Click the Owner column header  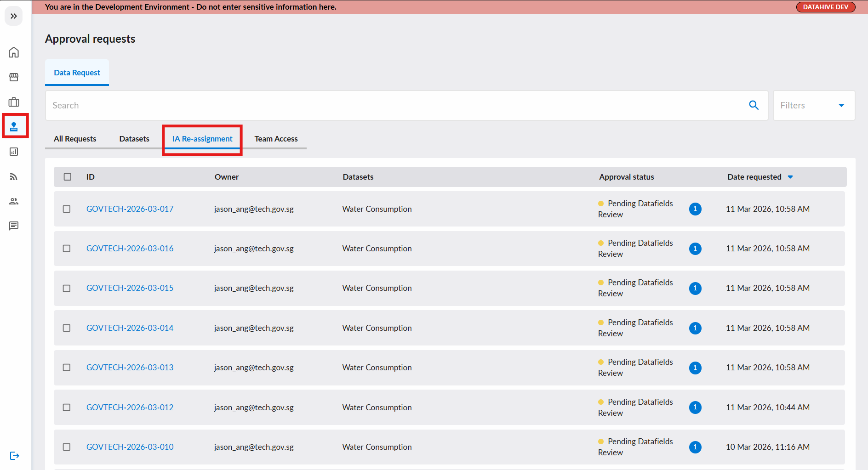[227, 177]
